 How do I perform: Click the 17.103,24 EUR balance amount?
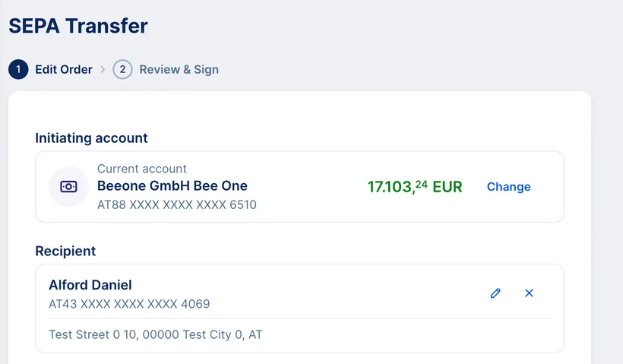414,186
